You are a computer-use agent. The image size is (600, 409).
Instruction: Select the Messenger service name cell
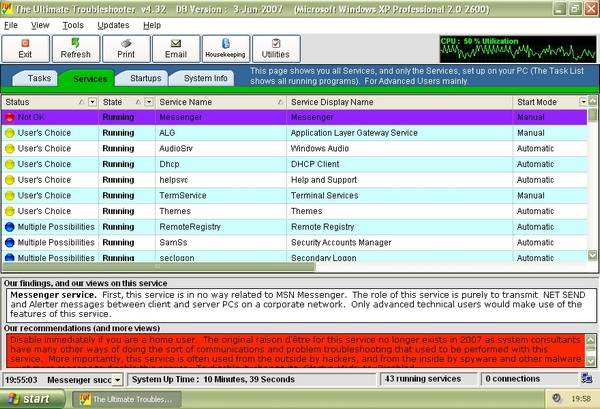[x=221, y=117]
